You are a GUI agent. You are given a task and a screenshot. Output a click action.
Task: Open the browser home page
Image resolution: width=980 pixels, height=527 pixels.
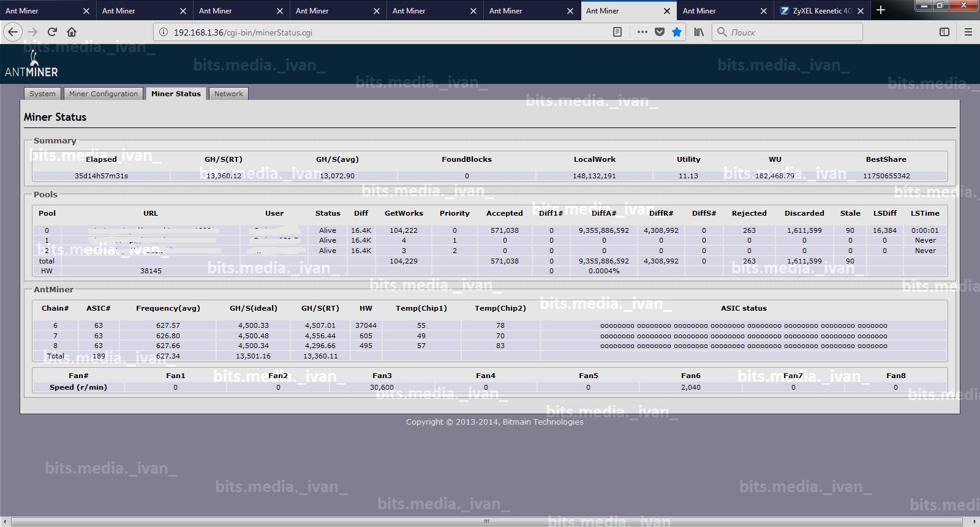(72, 32)
